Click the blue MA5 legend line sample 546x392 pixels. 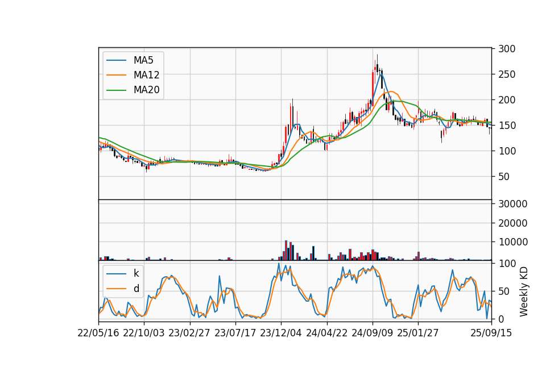(116, 60)
